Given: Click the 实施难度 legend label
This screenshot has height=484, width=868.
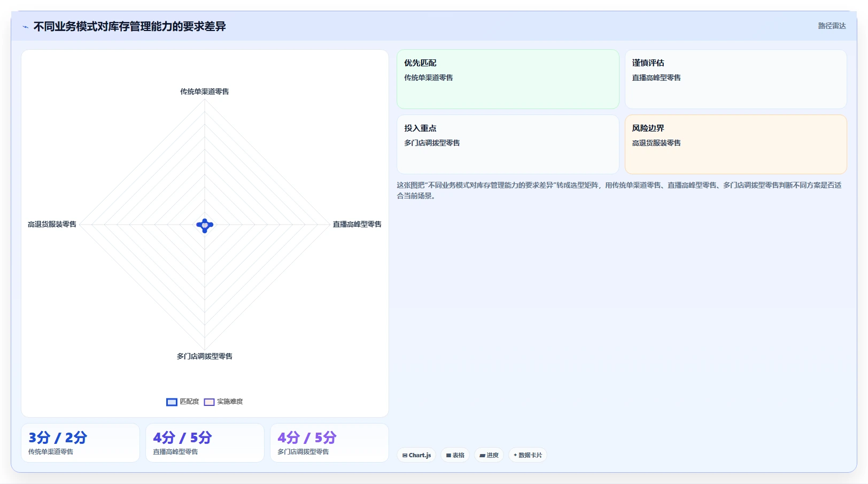Looking at the screenshot, I should 230,402.
